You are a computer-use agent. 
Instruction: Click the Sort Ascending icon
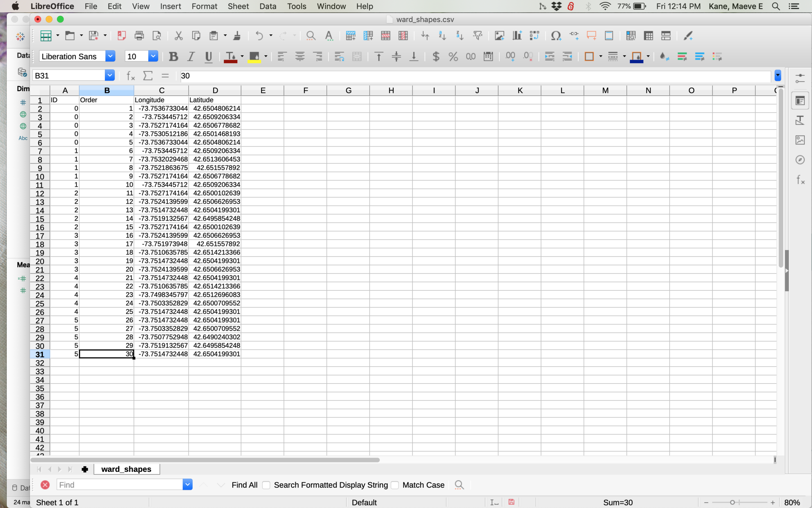click(442, 36)
